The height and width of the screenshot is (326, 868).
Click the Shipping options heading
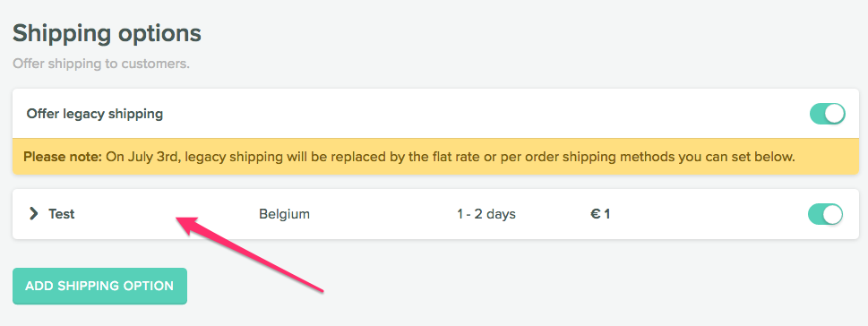(107, 34)
